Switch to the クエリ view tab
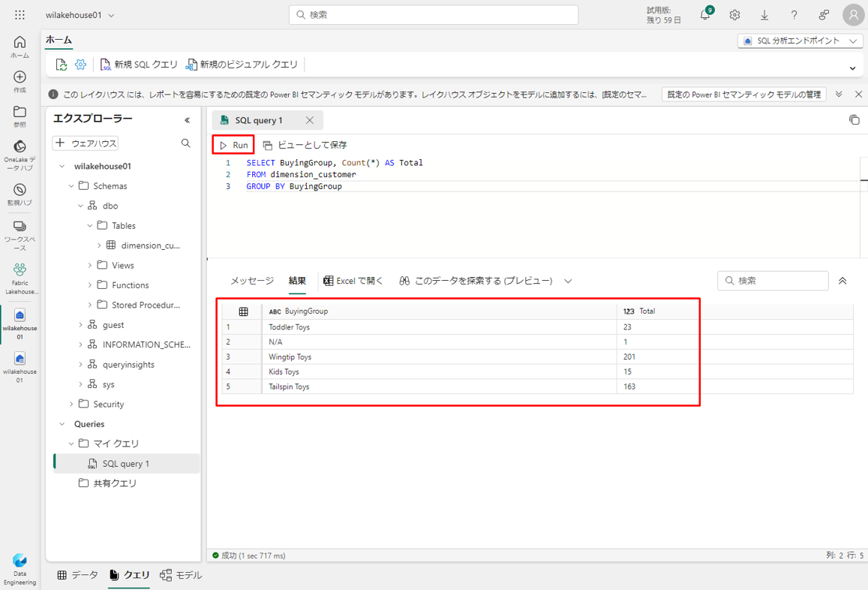 pos(130,575)
